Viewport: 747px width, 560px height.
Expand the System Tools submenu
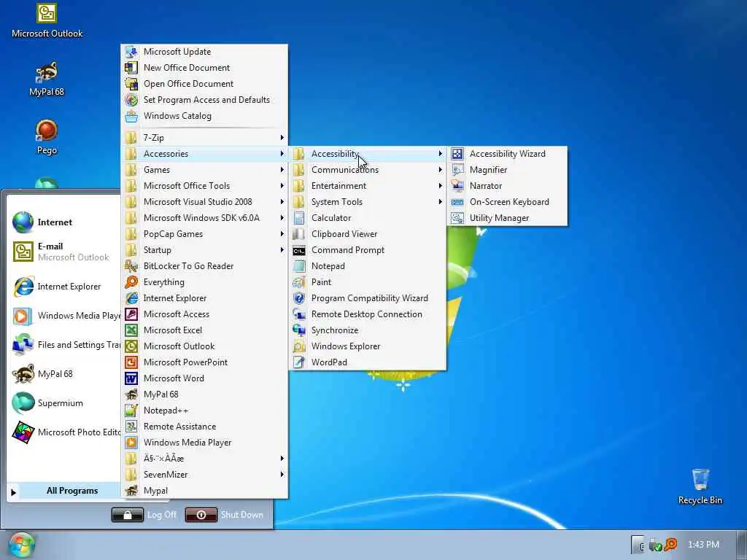(368, 202)
